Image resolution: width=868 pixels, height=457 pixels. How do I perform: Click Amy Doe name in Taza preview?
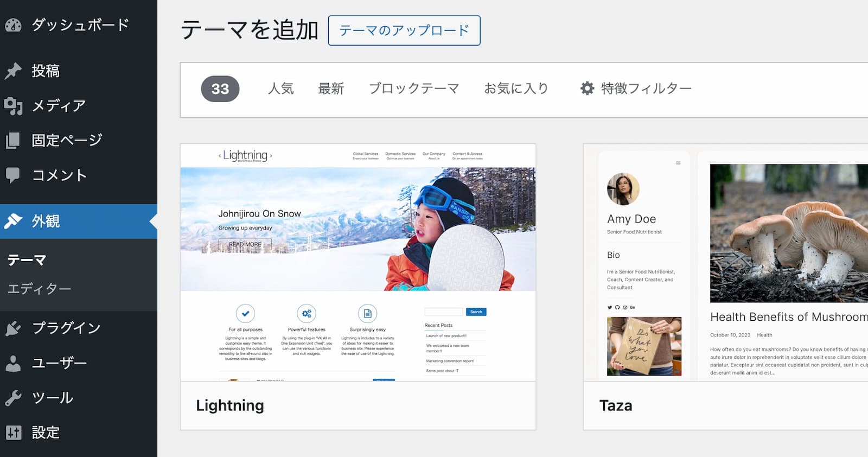631,219
